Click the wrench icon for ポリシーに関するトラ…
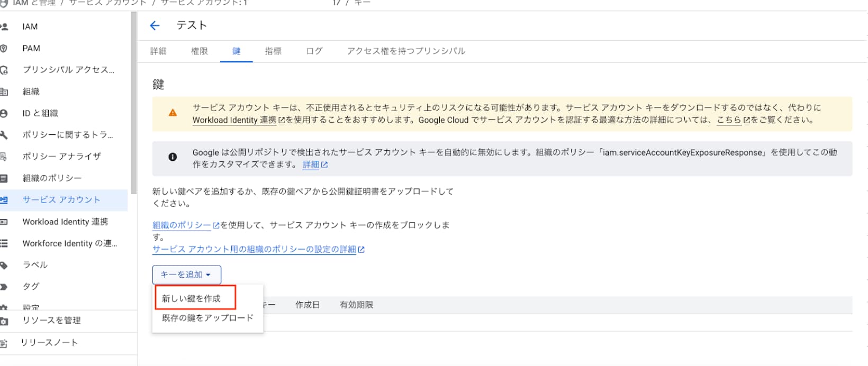The image size is (868, 366). pyautogui.click(x=4, y=135)
